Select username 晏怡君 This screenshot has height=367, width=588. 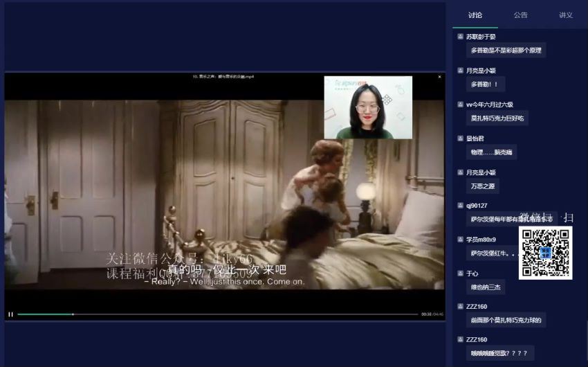[x=475, y=139]
